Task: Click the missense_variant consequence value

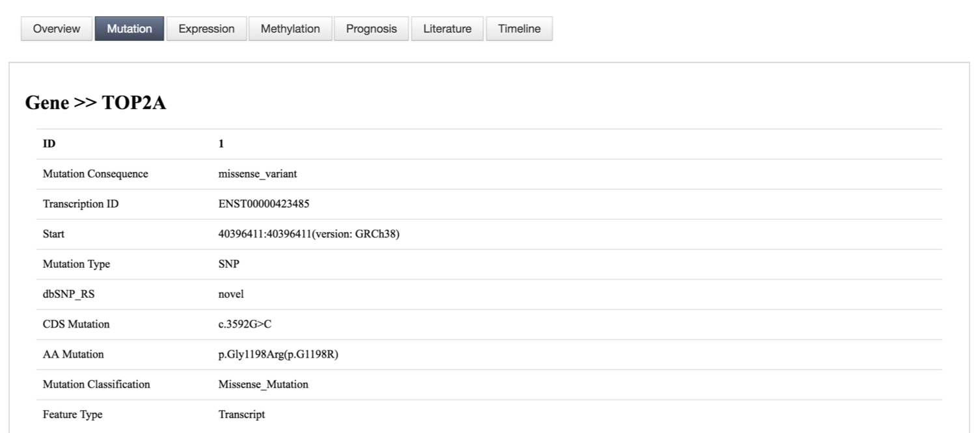Action: tap(258, 174)
